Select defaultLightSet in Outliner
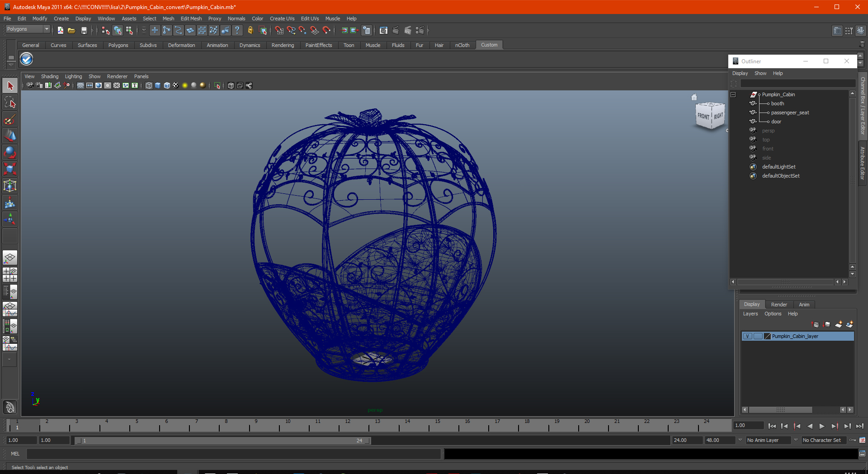Image resolution: width=868 pixels, height=474 pixels. pyautogui.click(x=778, y=167)
